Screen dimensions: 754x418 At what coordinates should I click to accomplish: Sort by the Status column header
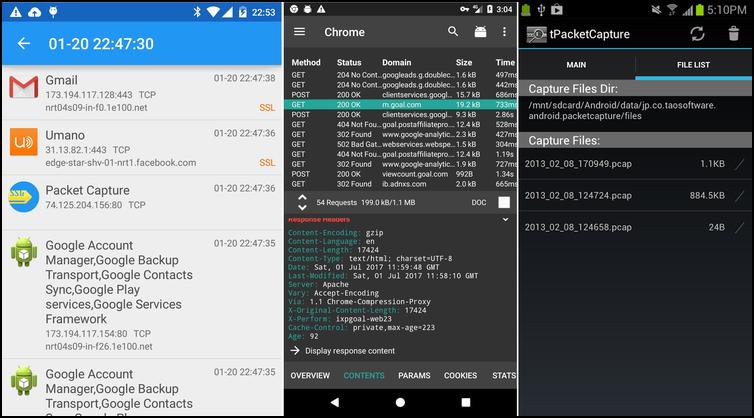pos(349,63)
